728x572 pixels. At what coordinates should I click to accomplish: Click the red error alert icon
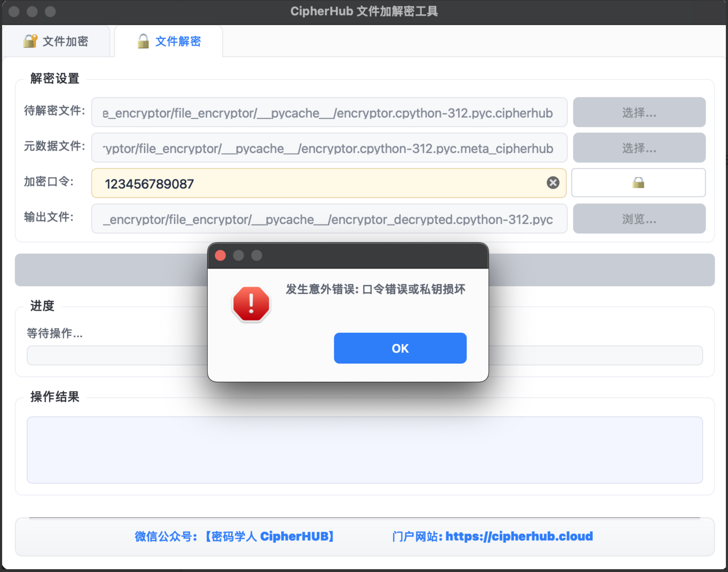(x=251, y=303)
